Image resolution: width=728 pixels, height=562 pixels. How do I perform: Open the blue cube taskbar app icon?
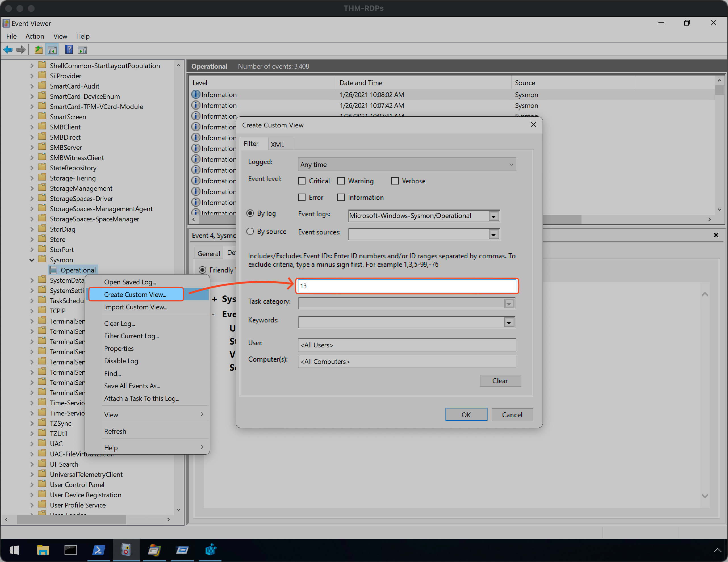[x=210, y=550]
